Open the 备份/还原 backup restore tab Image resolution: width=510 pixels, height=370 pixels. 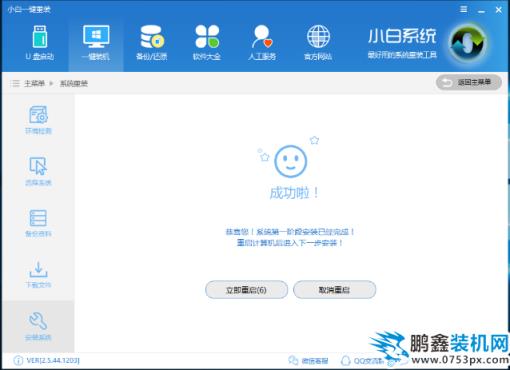coord(152,43)
